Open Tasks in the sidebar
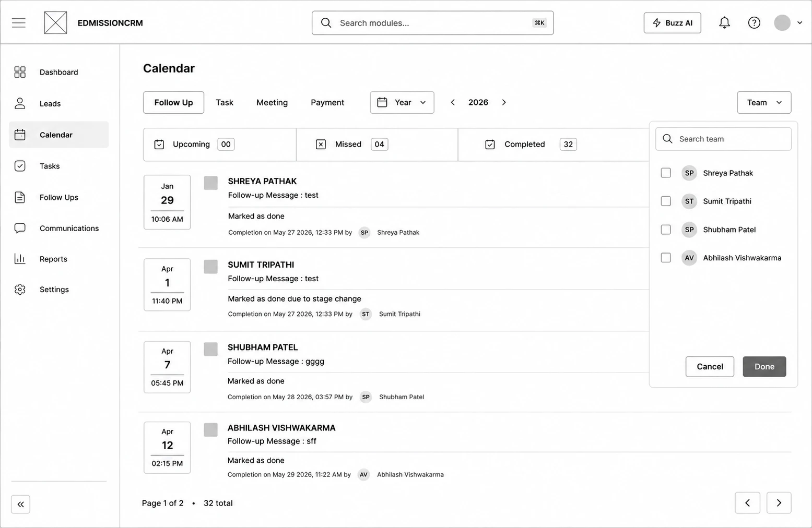This screenshot has height=528, width=812. 58,166
